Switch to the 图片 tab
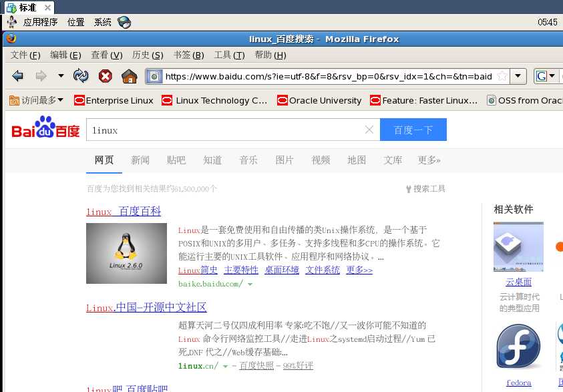The image size is (563, 392). point(285,160)
